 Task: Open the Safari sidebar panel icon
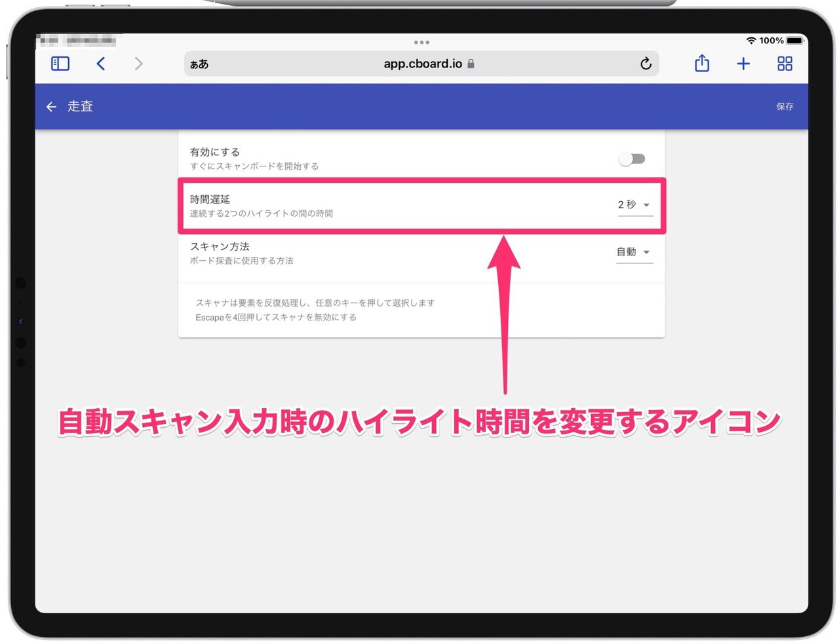pos(60,64)
